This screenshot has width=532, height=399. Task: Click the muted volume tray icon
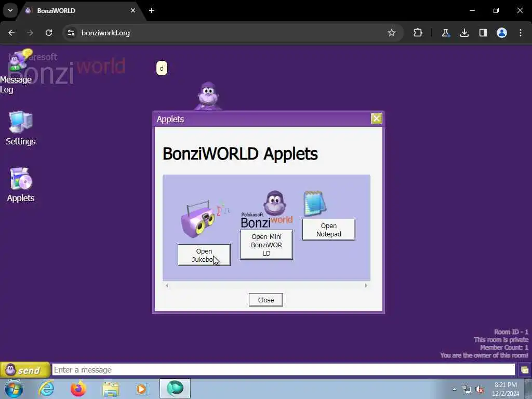point(480,390)
